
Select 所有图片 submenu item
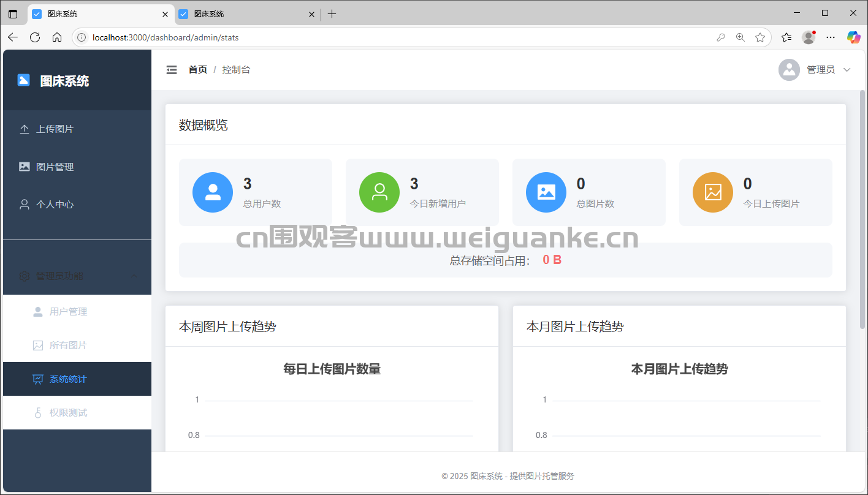coord(77,346)
